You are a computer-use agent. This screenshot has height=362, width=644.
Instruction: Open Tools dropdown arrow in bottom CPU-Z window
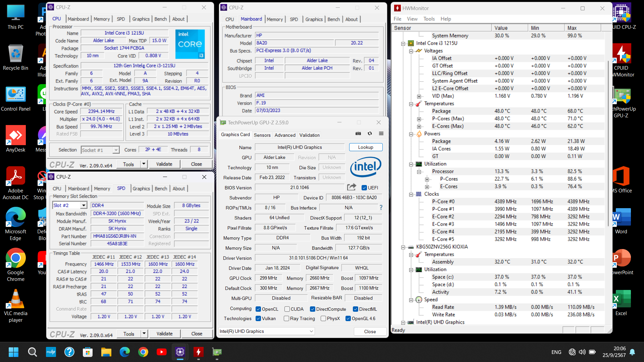point(144,334)
